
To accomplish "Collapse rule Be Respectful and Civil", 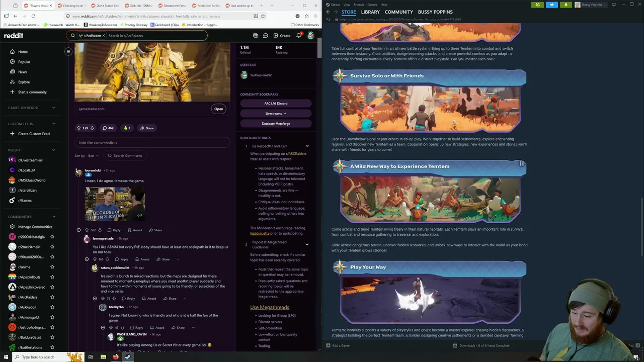I will tap(307, 146).
